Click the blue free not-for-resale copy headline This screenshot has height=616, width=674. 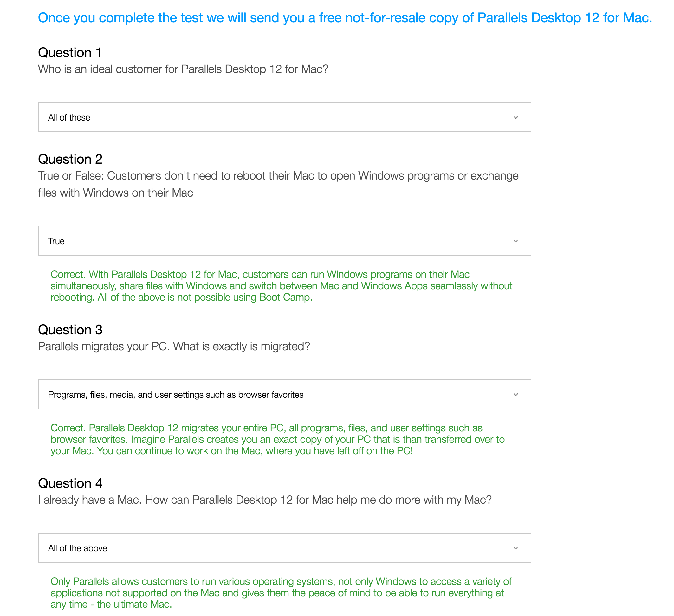345,18
